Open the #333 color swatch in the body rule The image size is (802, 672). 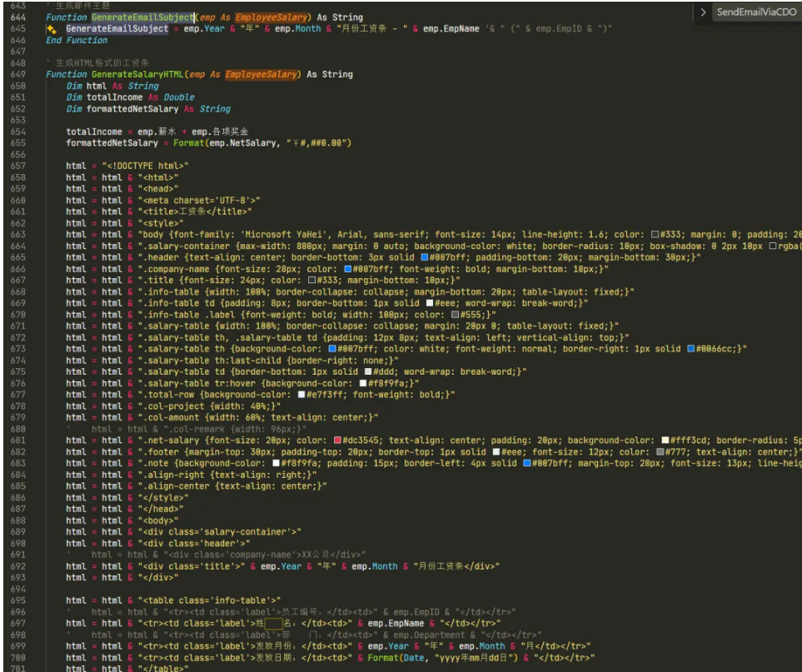coord(655,235)
